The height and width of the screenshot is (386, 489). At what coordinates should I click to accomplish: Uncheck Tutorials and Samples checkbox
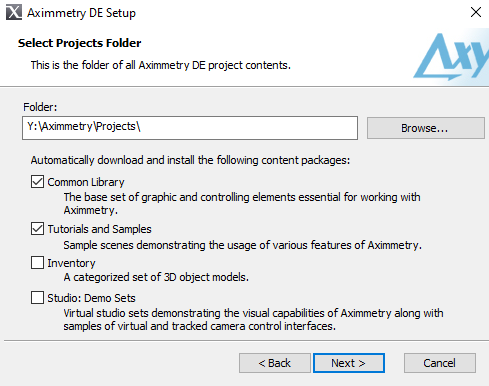coord(37,229)
